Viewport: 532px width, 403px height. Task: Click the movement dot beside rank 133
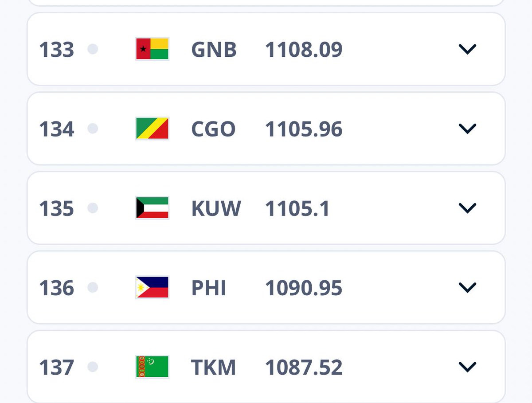pos(93,49)
